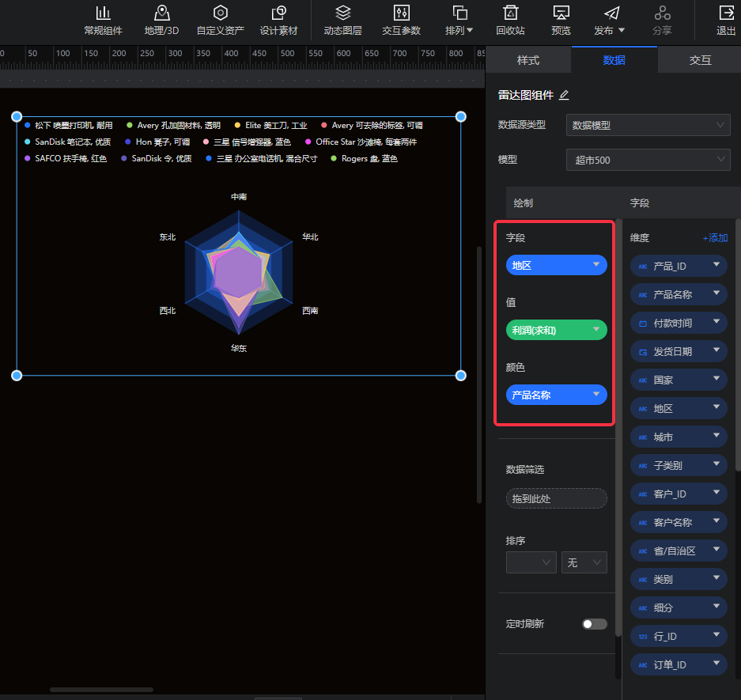Screen dimensions: 741x700
Task: Click the 自定义资产 hexagon icon
Action: [x=221, y=13]
